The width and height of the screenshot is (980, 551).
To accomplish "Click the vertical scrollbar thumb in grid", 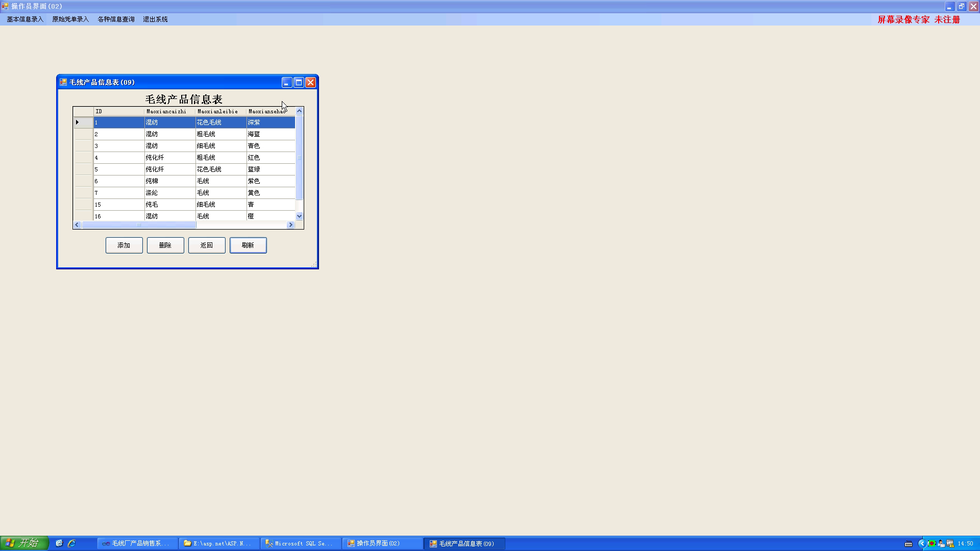I will pos(300,158).
